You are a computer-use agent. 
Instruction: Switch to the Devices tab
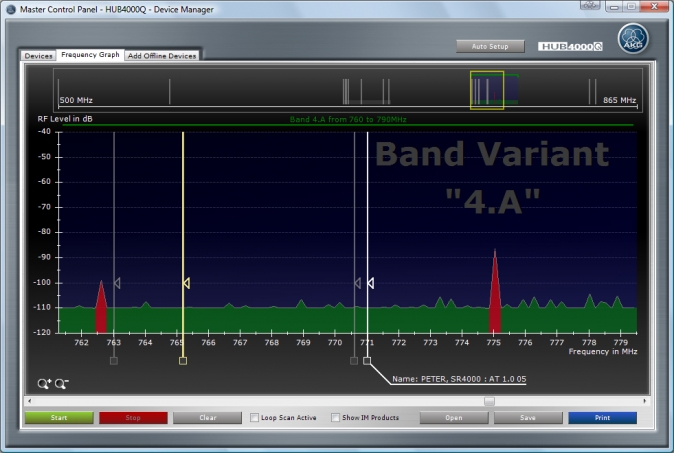point(38,56)
